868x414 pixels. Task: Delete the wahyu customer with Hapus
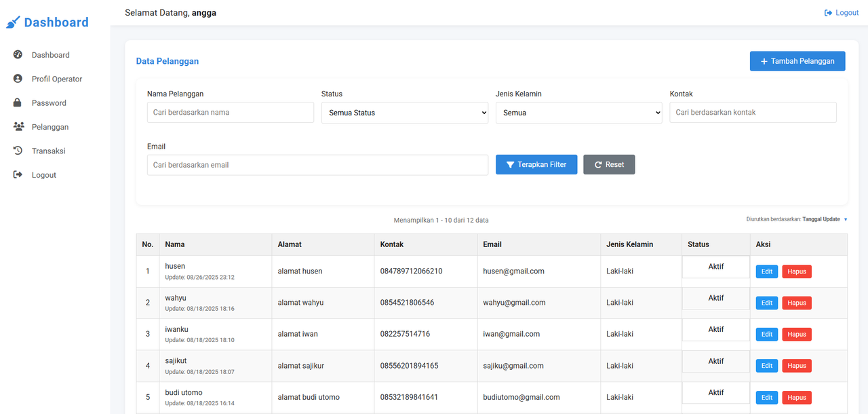[x=797, y=303]
